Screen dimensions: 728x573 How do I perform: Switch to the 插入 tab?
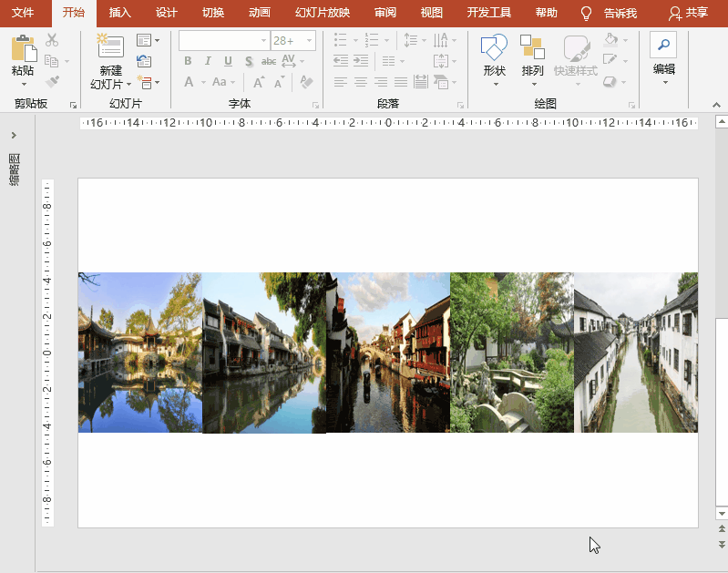[x=119, y=13]
